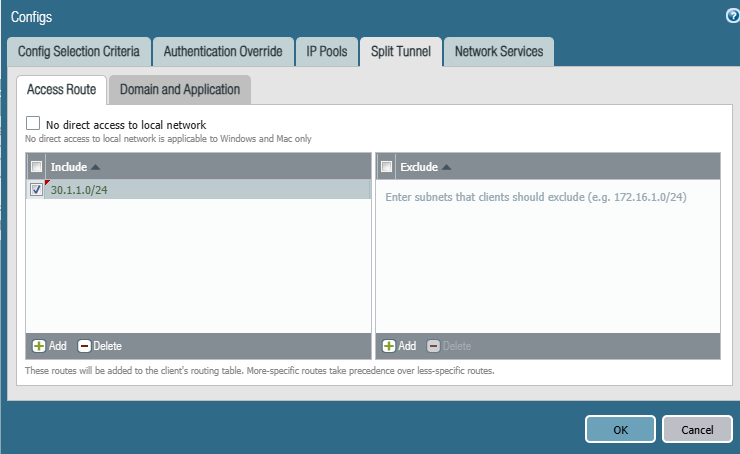Open the Authentication Override tab
740x454 pixels.
pyautogui.click(x=223, y=51)
